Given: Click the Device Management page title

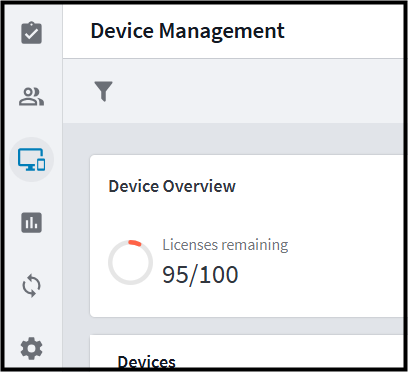Looking at the screenshot, I should point(188,31).
